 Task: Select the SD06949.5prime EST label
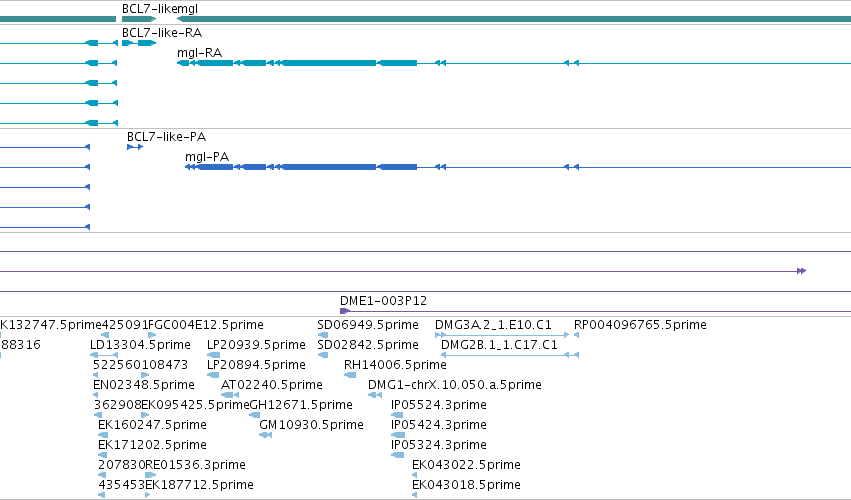point(368,325)
